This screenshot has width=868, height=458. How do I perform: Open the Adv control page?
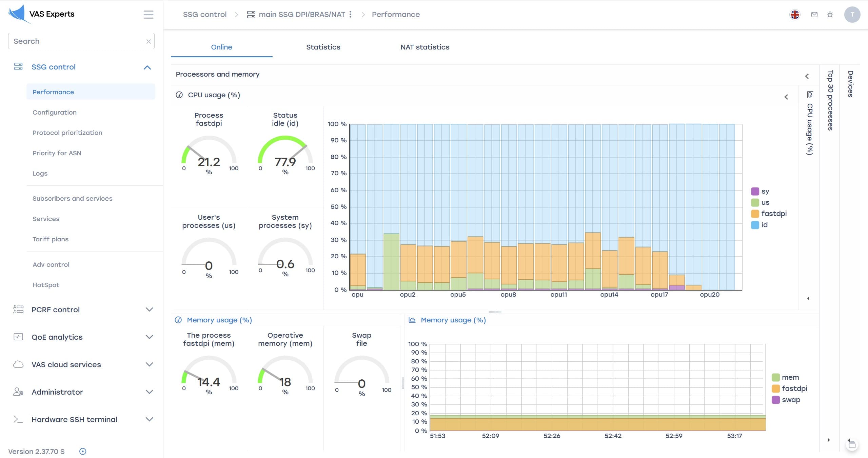51,264
